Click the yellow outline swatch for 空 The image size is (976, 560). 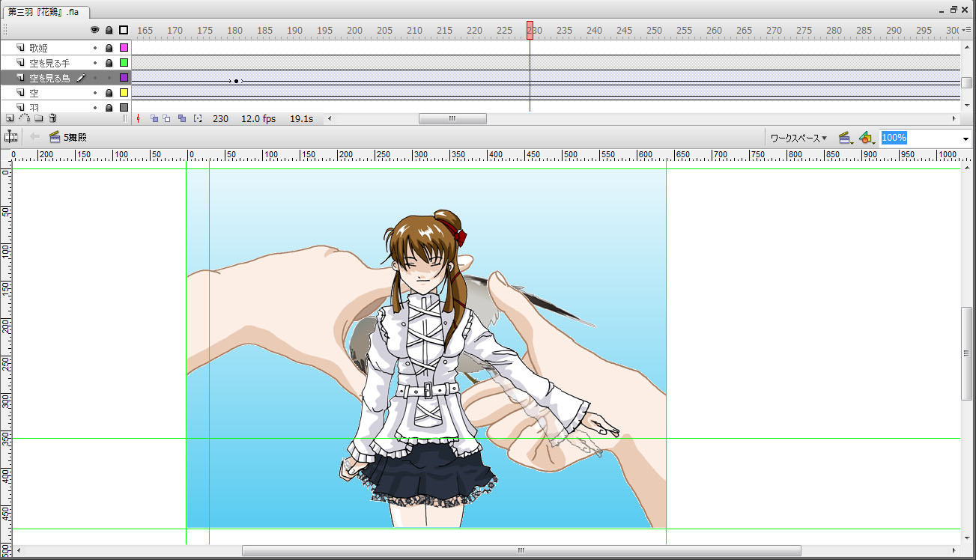tap(124, 93)
